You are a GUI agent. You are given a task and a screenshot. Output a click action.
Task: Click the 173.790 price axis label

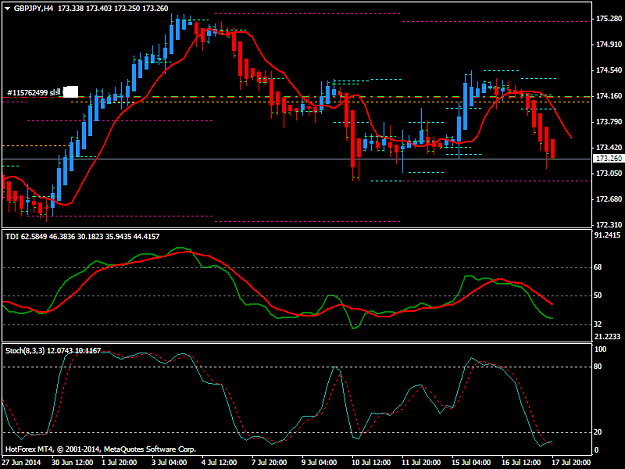click(x=609, y=122)
